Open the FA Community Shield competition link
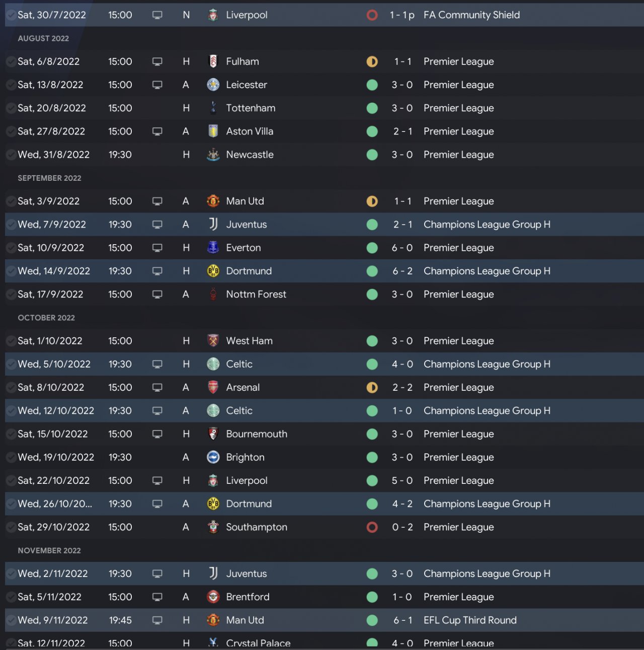 [471, 15]
